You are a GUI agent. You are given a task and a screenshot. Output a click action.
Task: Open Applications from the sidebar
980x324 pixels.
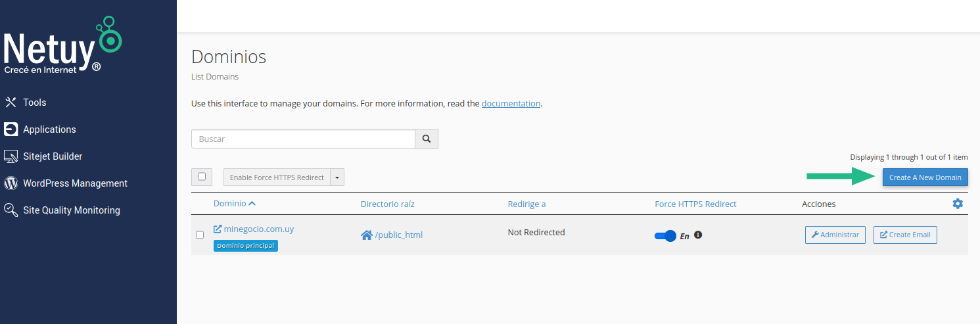coord(49,129)
